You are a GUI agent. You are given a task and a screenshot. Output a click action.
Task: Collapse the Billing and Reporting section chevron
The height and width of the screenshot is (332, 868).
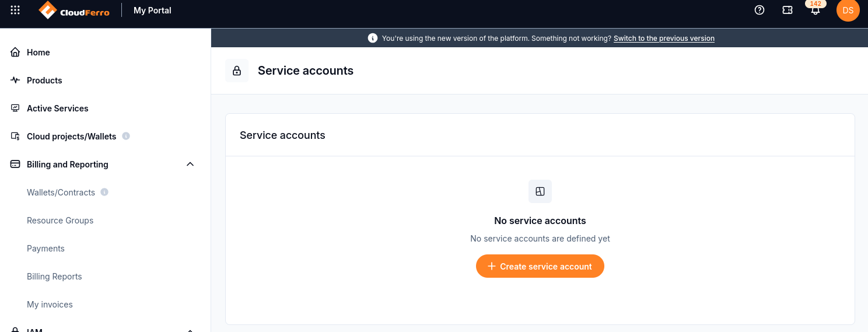[190, 165]
